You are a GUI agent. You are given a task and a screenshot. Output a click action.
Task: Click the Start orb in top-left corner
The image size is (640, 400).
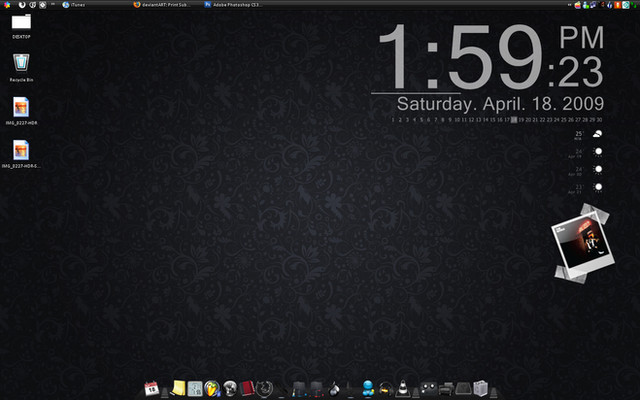(6, 5)
